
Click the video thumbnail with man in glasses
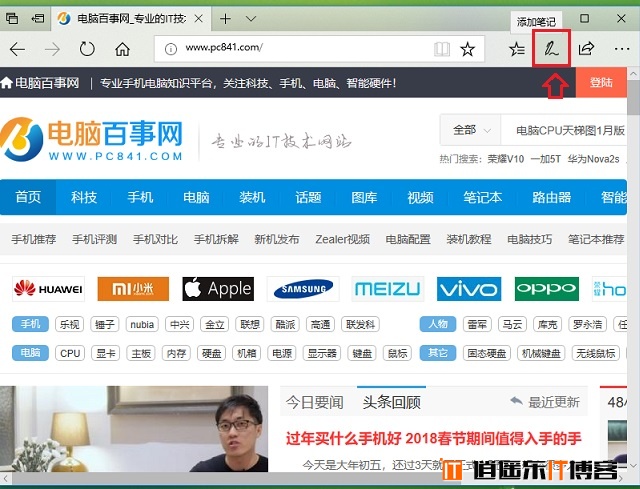point(134,429)
